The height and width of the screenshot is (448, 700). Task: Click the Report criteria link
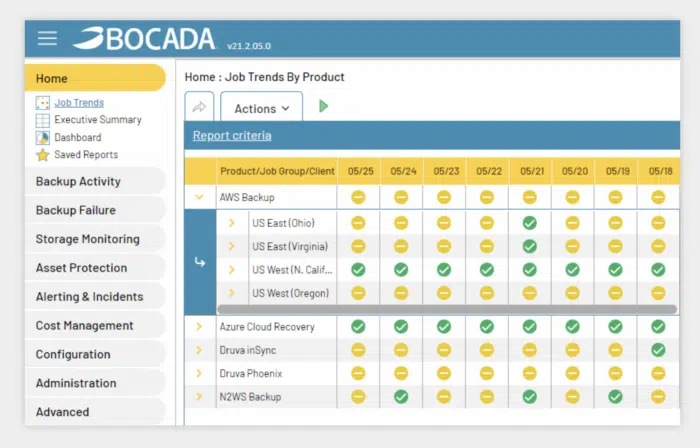tap(232, 136)
